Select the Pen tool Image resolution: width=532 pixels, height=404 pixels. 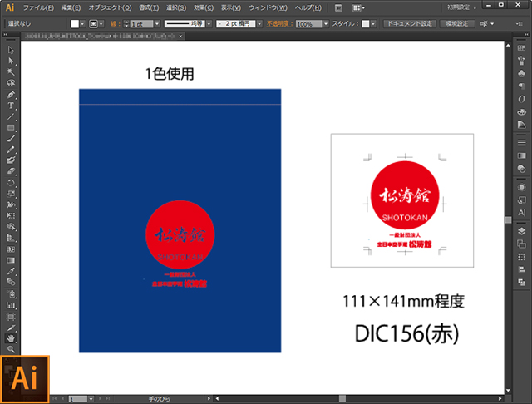click(11, 94)
